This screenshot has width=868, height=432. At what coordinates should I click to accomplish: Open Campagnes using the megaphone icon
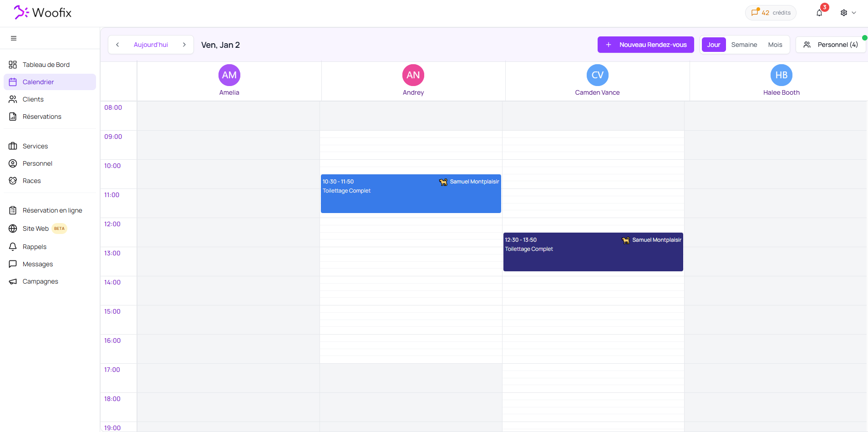(13, 281)
